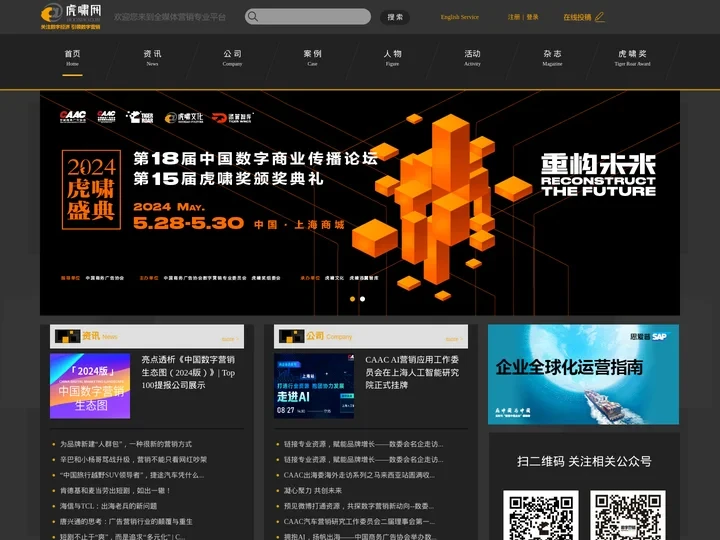
Task: Click the 注册 register link
Action: point(513,17)
